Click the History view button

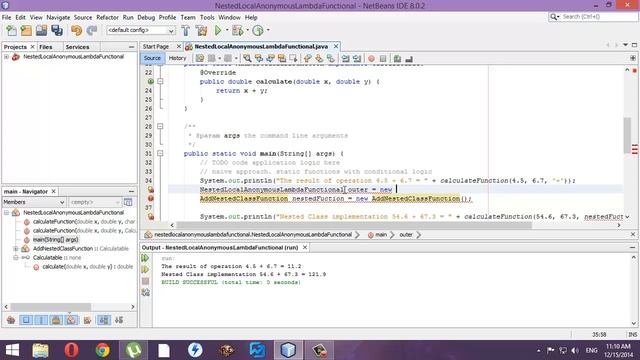[177, 58]
